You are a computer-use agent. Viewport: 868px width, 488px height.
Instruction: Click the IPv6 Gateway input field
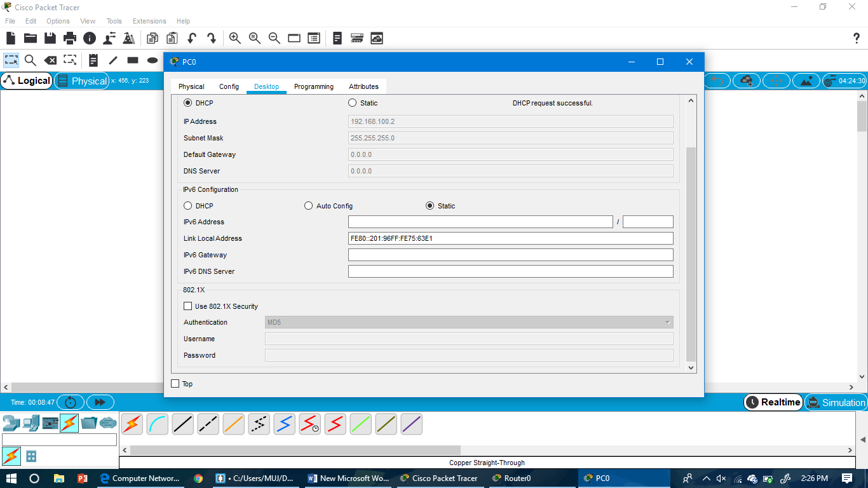(510, 254)
